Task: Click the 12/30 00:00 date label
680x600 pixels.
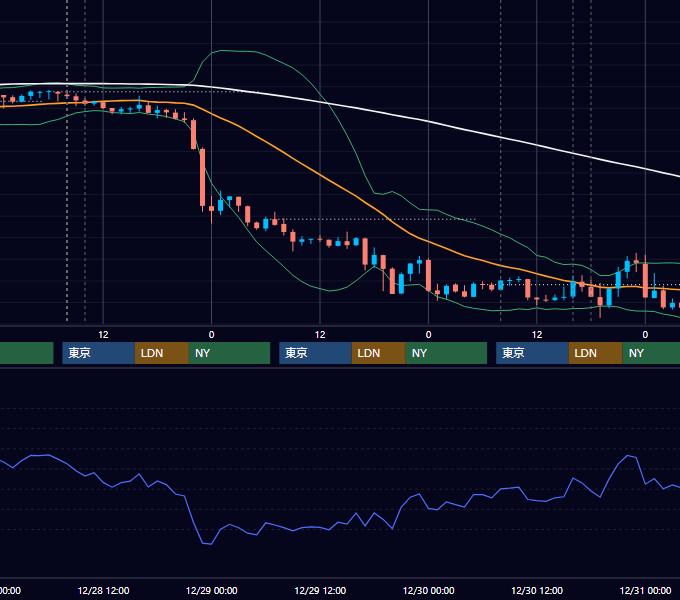Action: tap(428, 590)
